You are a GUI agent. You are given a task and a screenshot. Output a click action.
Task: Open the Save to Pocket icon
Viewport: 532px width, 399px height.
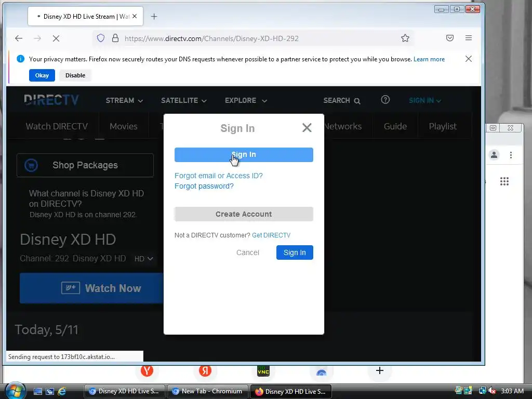point(450,38)
